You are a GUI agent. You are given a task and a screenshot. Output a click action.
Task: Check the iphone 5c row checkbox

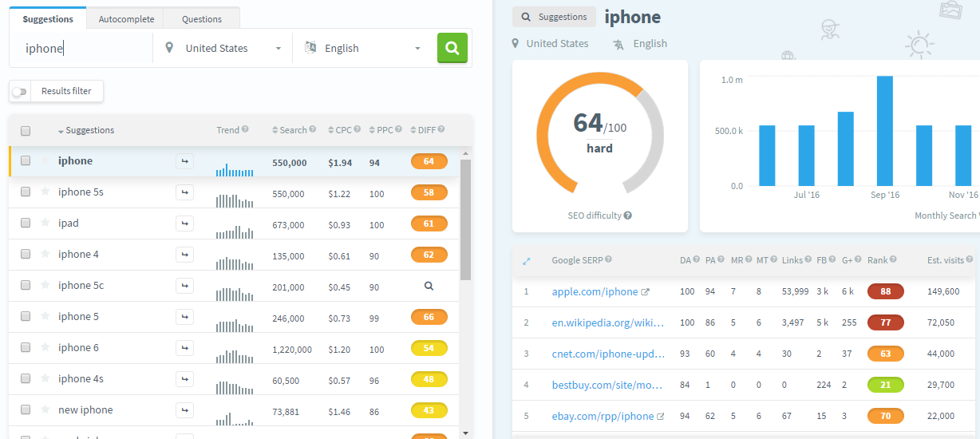click(26, 285)
